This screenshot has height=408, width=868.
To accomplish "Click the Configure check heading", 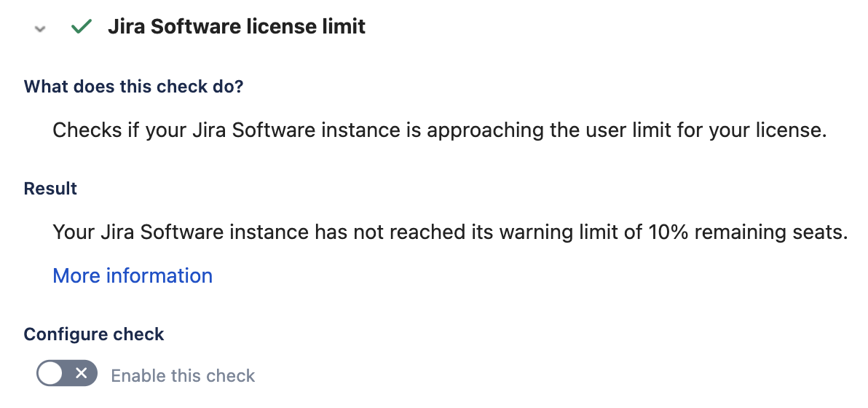I will [94, 334].
